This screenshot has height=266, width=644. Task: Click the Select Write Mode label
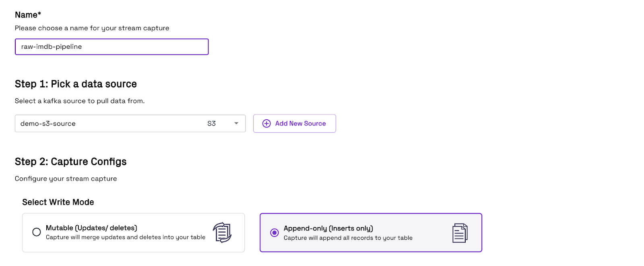click(58, 202)
